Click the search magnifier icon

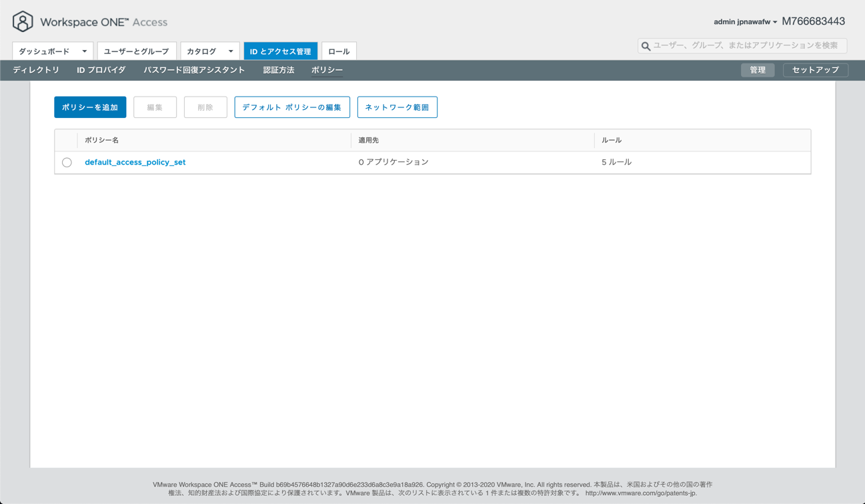coord(646,46)
